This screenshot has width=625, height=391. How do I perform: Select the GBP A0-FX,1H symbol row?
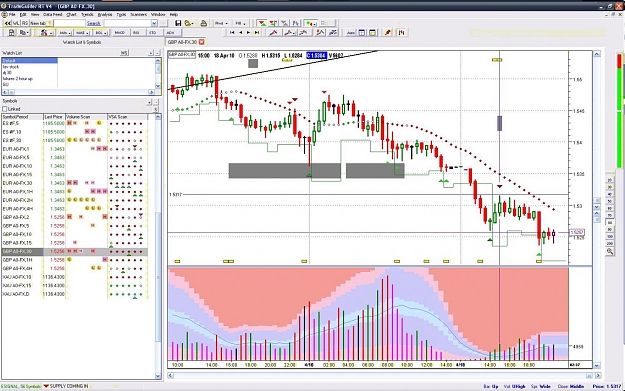coord(75,260)
